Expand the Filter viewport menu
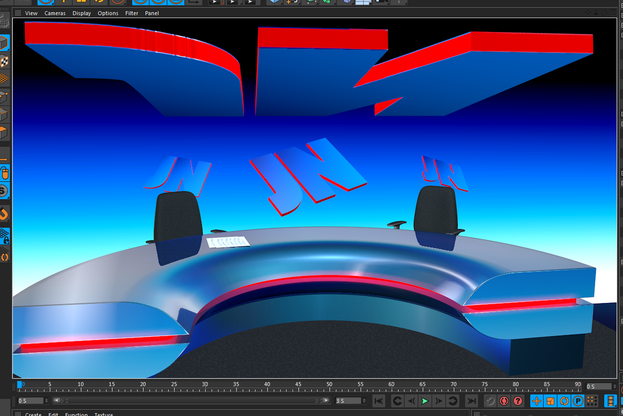This screenshot has width=623, height=416. (132, 13)
